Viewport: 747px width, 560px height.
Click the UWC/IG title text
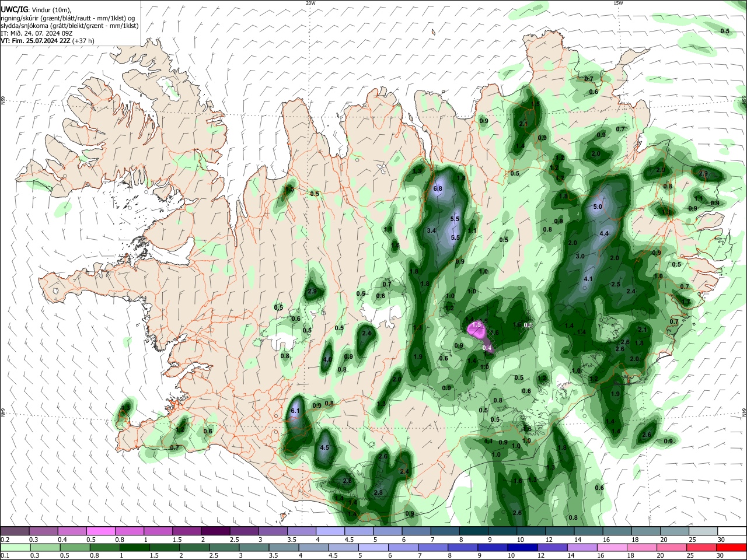14,9
